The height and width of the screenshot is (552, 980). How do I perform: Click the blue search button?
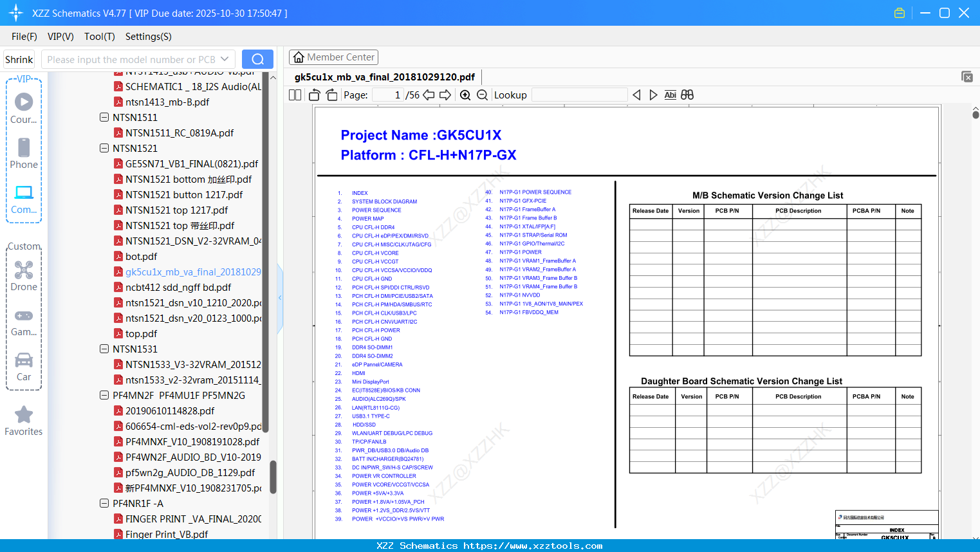257,59
